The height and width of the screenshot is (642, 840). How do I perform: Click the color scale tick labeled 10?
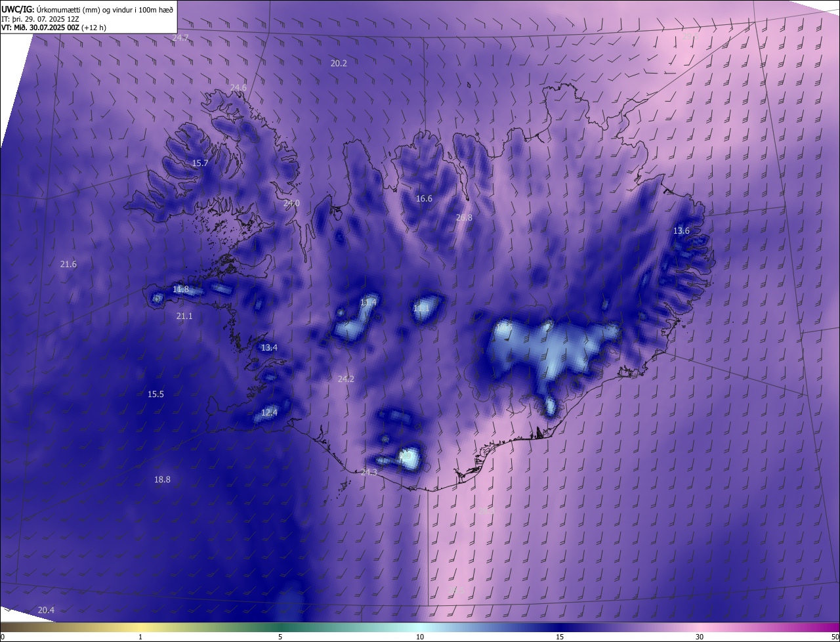tap(420, 637)
